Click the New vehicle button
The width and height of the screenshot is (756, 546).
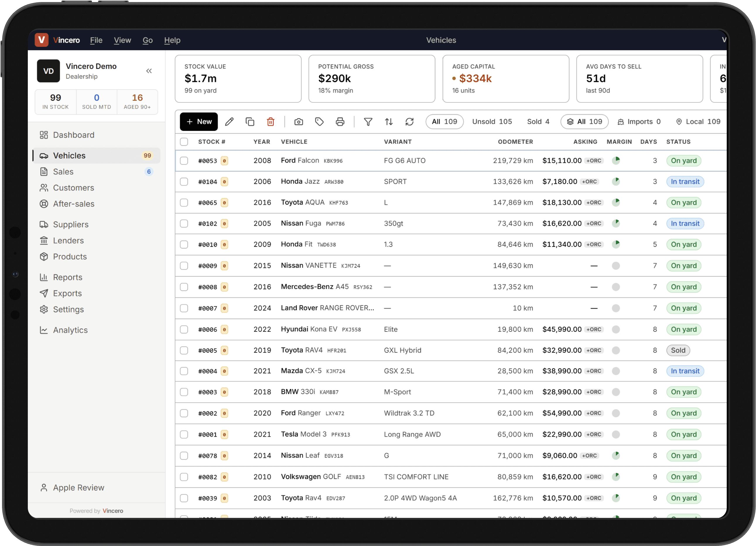(x=199, y=122)
